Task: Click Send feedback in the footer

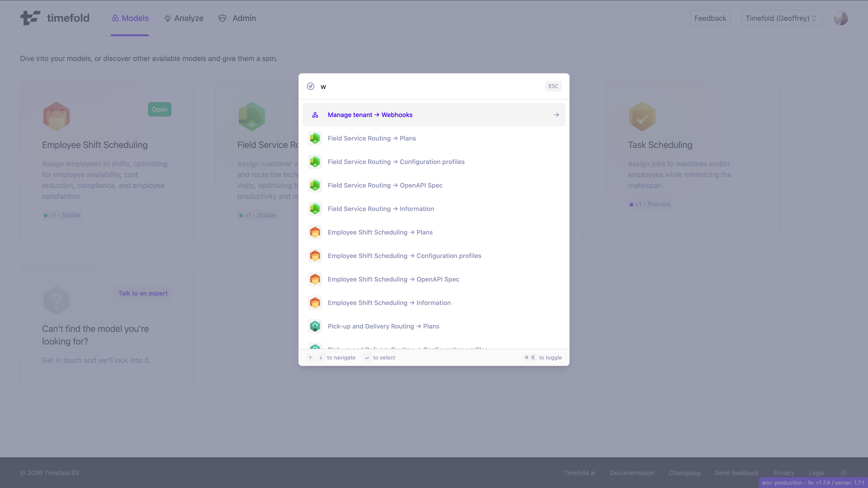Action: coord(737,473)
